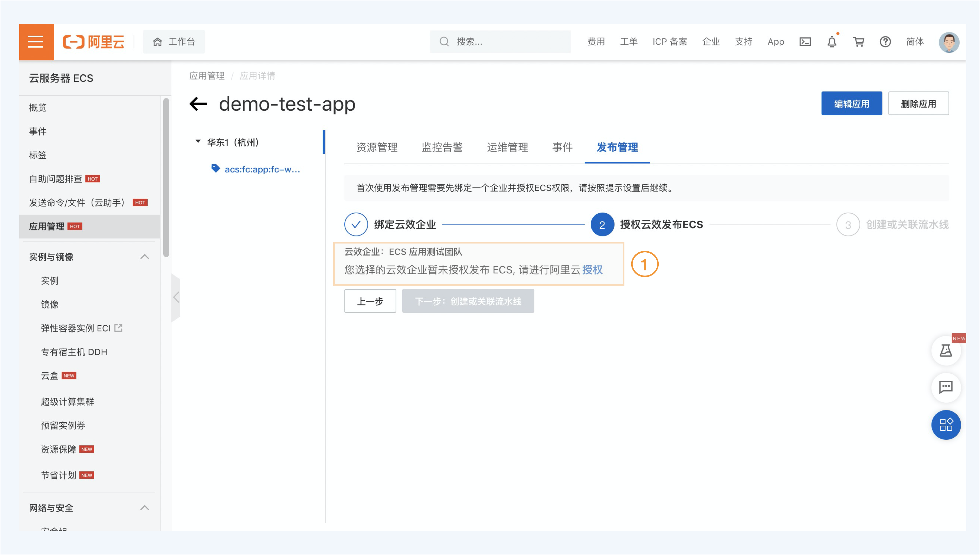Open 专有宿主机 DDH in the sidebar
The width and height of the screenshot is (980, 555).
pos(74,352)
